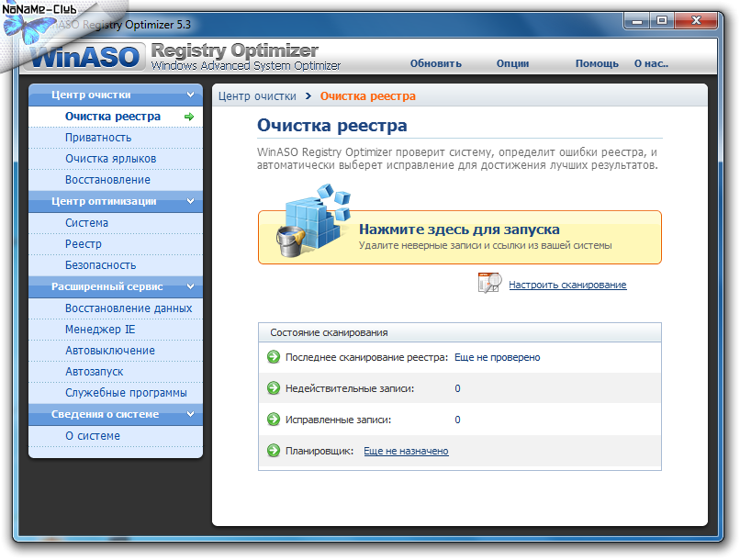
Task: Open Менеджер IE
Action: point(116,330)
